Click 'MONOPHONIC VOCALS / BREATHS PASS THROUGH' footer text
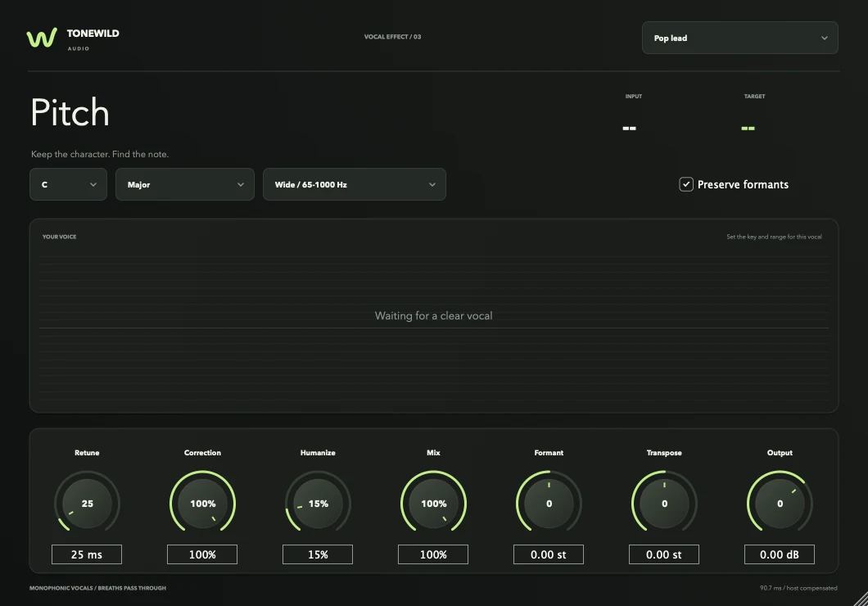The height and width of the screenshot is (606, 868). (x=97, y=588)
